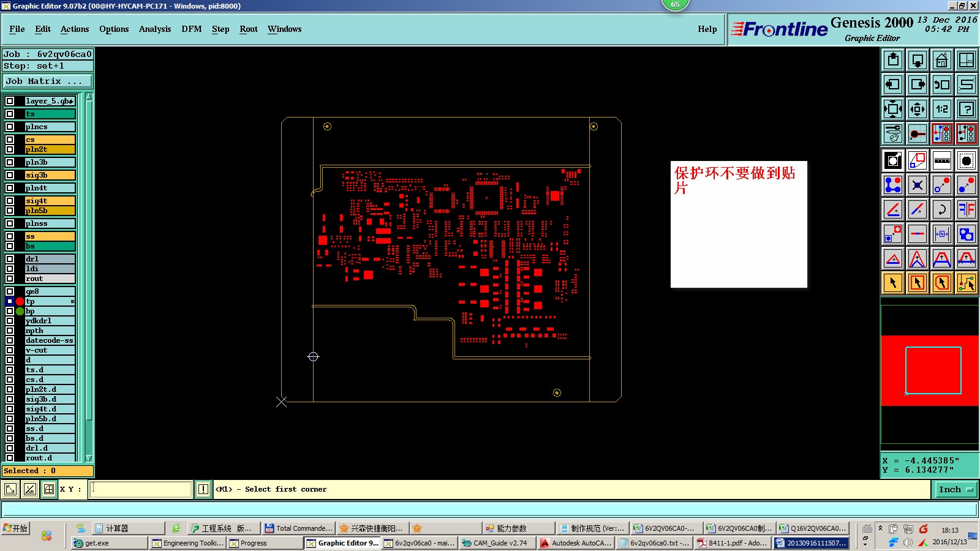This screenshot has height=551, width=980.
Task: Click the question mark info icon
Action: point(967,109)
